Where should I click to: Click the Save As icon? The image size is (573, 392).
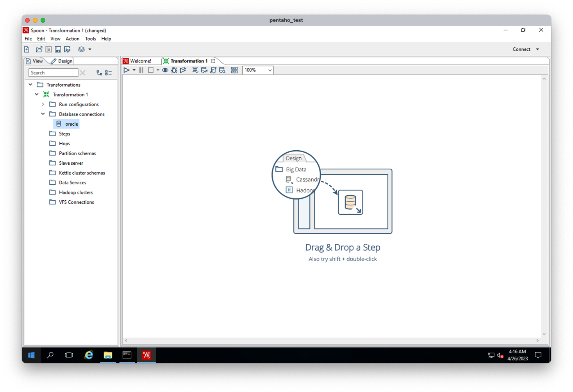[x=68, y=49]
